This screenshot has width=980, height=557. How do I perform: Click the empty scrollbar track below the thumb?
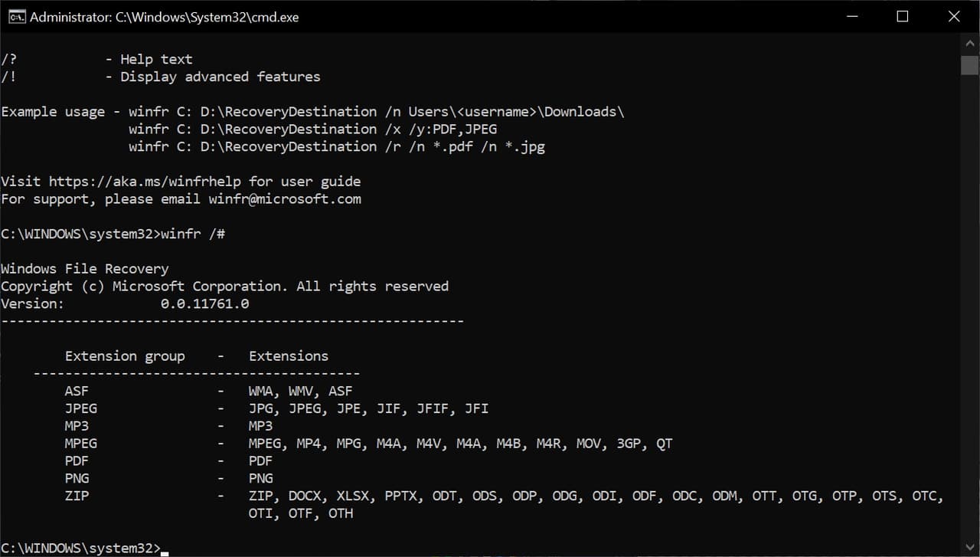(969, 306)
